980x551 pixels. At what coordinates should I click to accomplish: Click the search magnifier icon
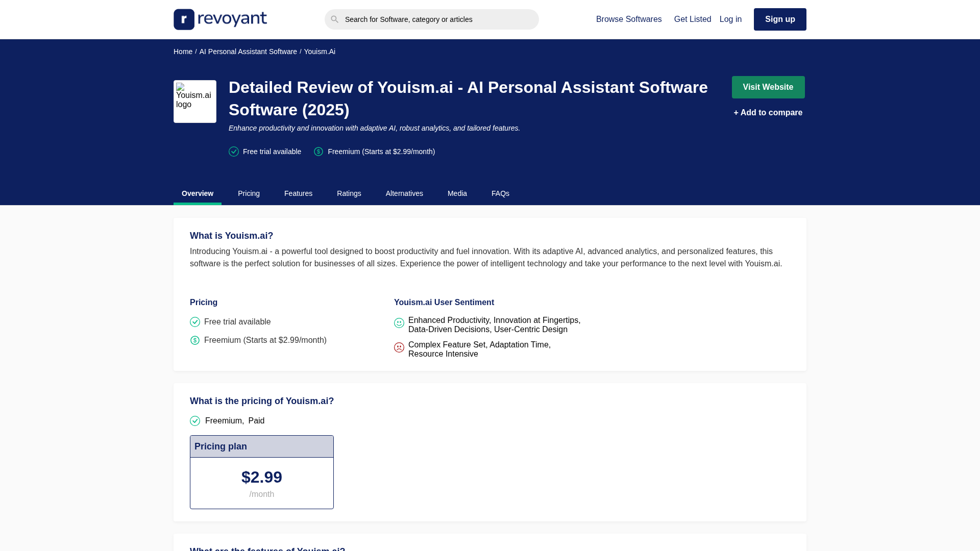point(334,19)
